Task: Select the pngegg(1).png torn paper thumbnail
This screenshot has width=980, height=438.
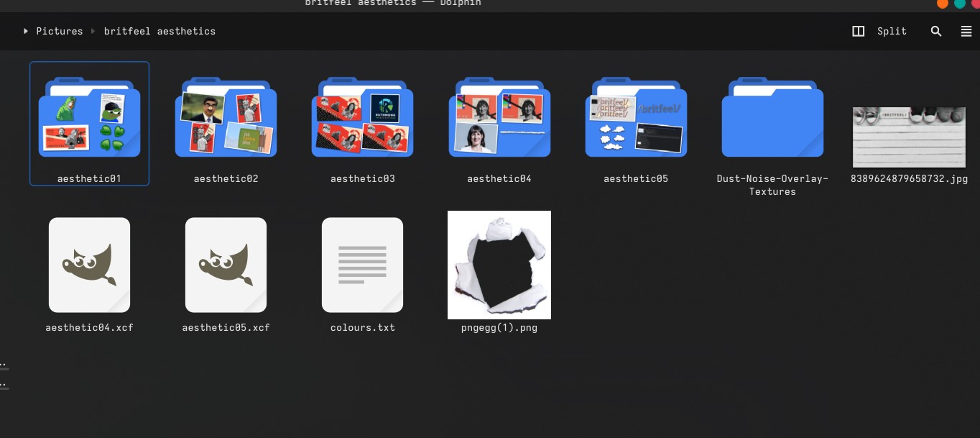Action: [499, 265]
